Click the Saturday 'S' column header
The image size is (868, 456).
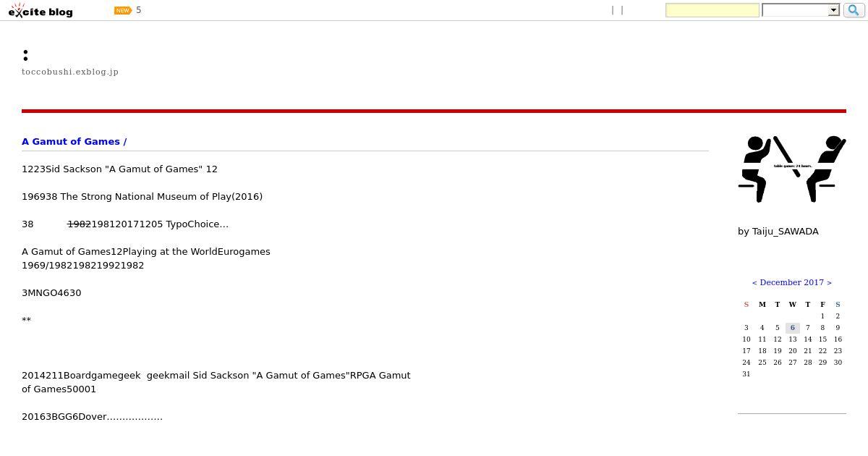pyautogui.click(x=838, y=304)
